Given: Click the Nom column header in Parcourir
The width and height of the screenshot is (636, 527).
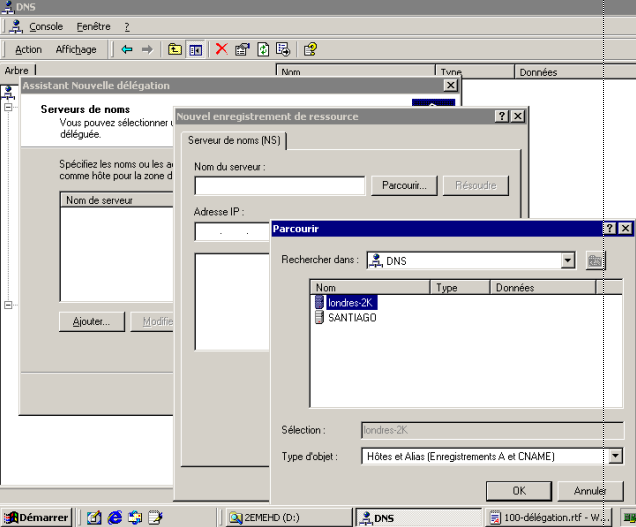Looking at the screenshot, I should coord(370,287).
